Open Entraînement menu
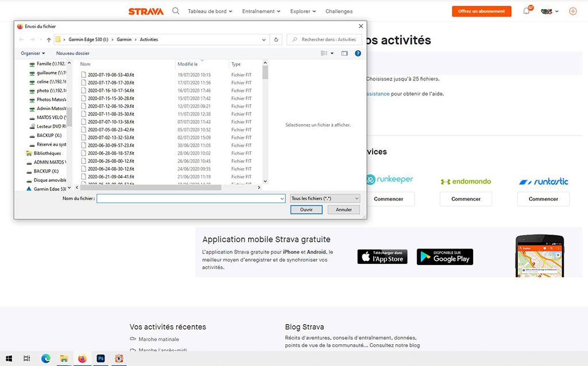The image size is (588, 366). click(261, 11)
